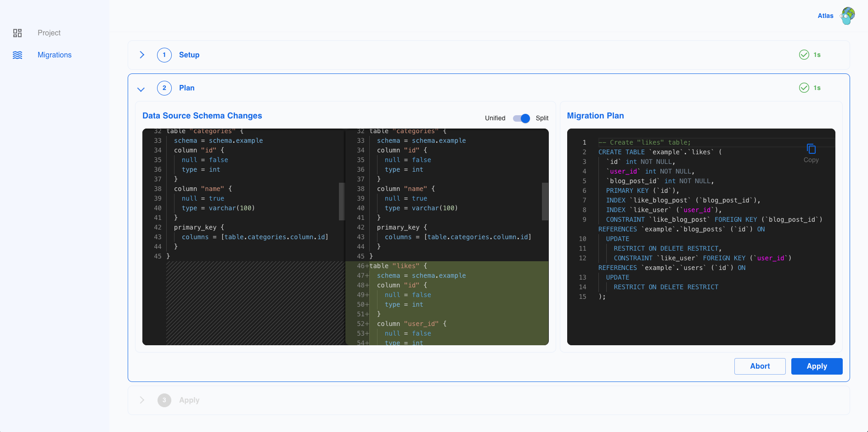Click PRIMARY KEY (`id`) line

pos(642,191)
